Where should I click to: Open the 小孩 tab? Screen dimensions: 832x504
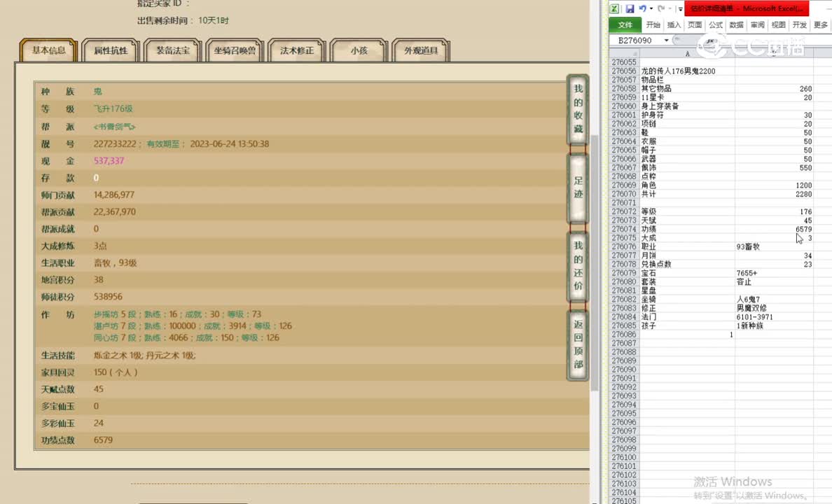coord(359,50)
